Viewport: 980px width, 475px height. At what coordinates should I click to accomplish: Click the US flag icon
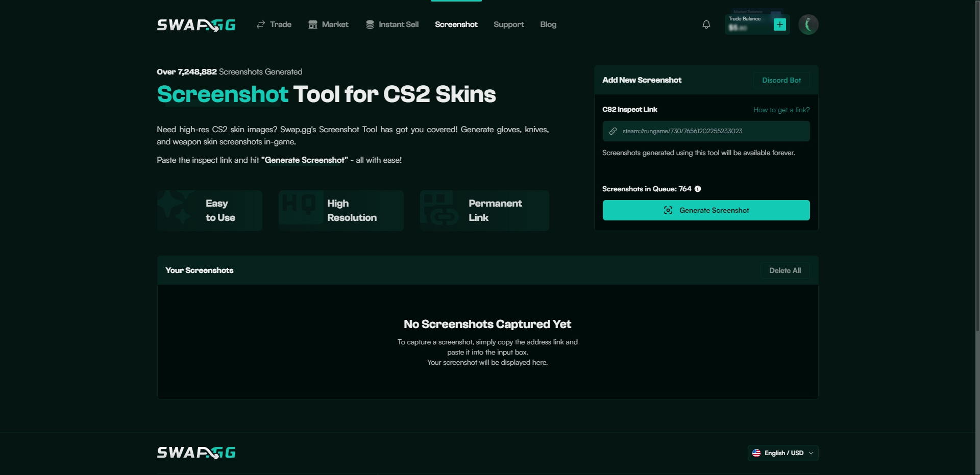tap(756, 453)
